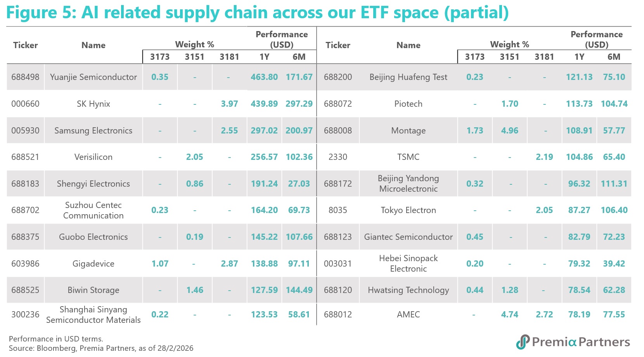Click the Figure 5 title heading
Viewport: 644px width, 357px height.
coord(257,12)
